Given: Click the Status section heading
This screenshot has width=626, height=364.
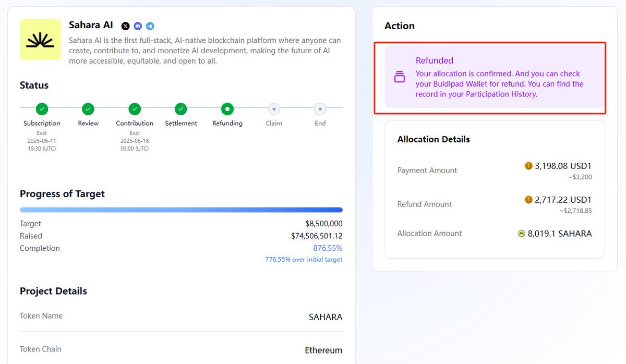Looking at the screenshot, I should coord(34,85).
